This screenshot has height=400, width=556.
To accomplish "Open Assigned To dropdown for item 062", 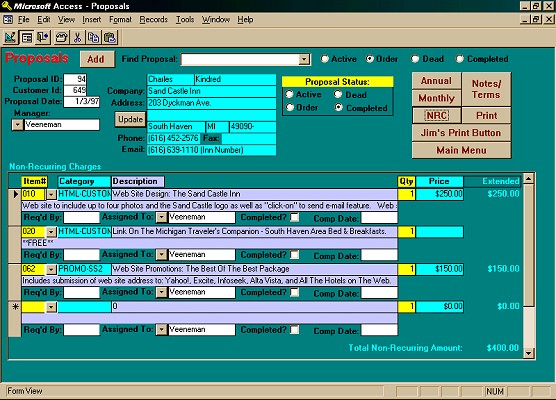I will [x=162, y=292].
